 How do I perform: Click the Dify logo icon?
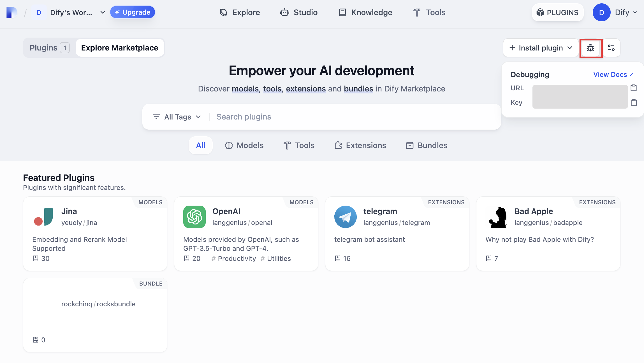11,12
